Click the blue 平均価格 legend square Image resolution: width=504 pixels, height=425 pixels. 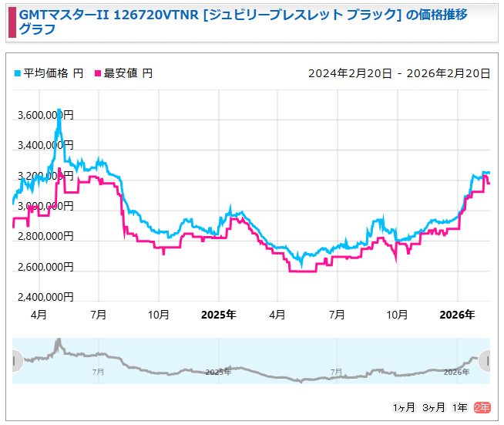[x=18, y=73]
